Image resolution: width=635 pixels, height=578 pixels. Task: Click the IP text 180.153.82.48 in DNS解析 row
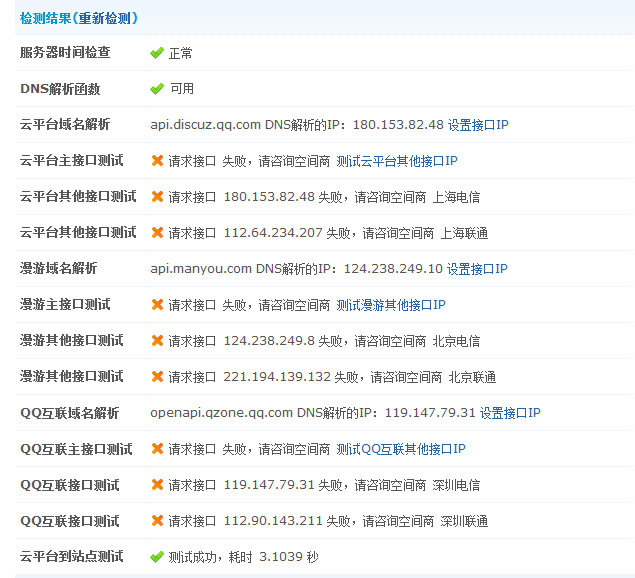(398, 125)
